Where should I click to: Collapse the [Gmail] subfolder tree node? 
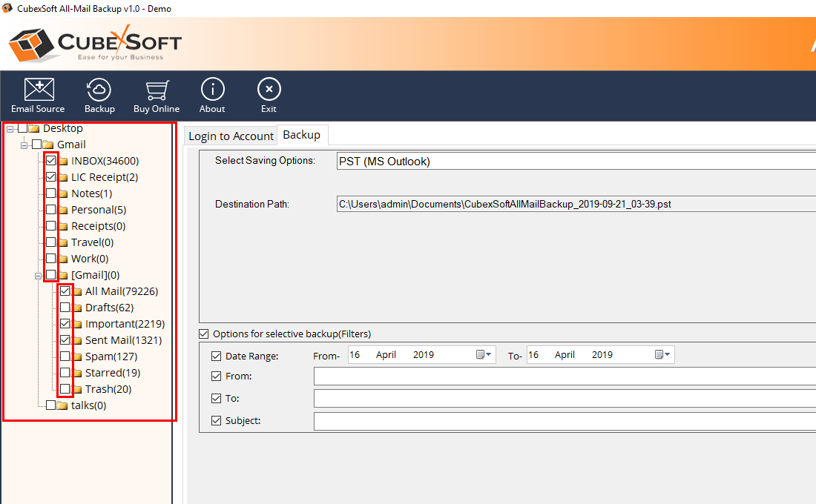pos(38,276)
